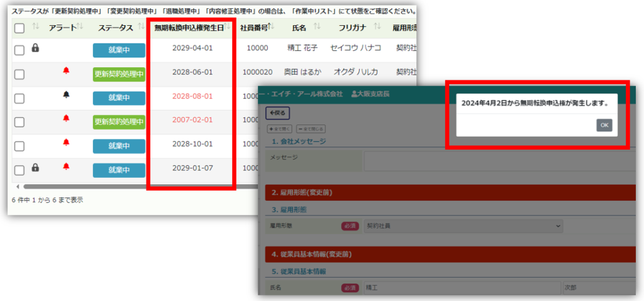Collapse all sections with 全て閉じる

(x=310, y=129)
